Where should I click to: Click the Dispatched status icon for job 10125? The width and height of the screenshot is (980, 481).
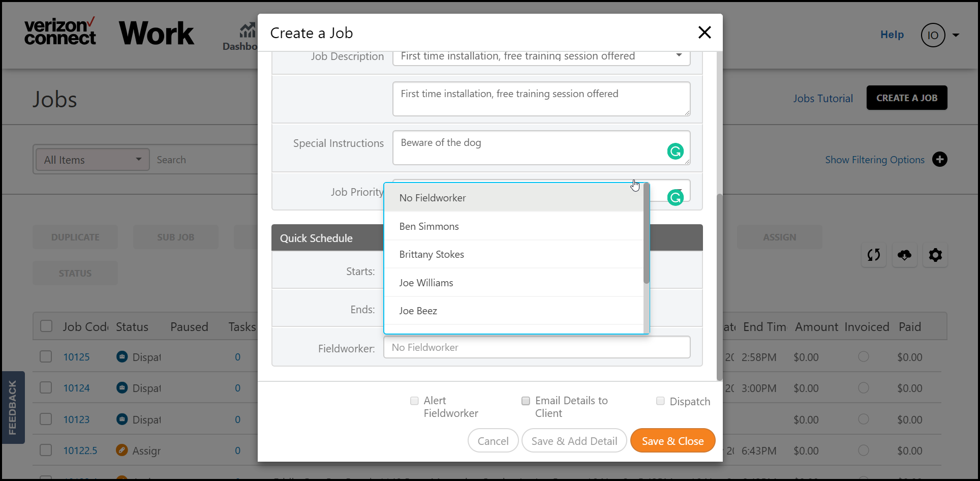(x=122, y=356)
